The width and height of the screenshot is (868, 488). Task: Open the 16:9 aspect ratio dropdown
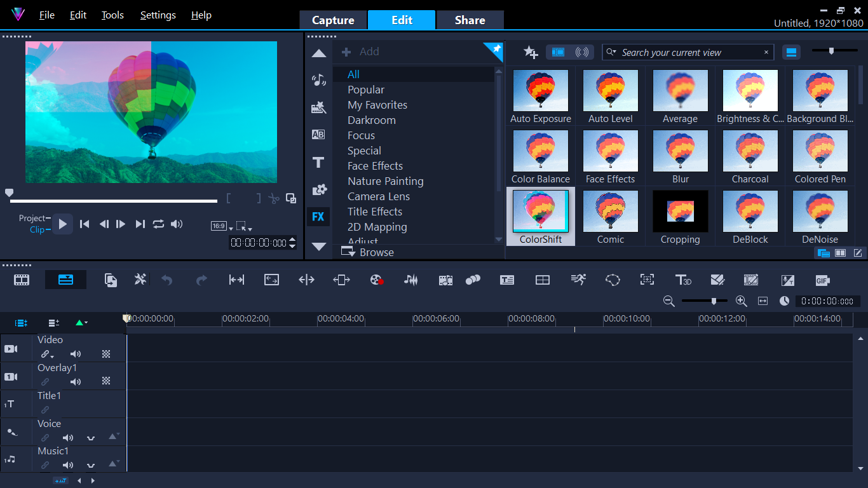(x=221, y=226)
